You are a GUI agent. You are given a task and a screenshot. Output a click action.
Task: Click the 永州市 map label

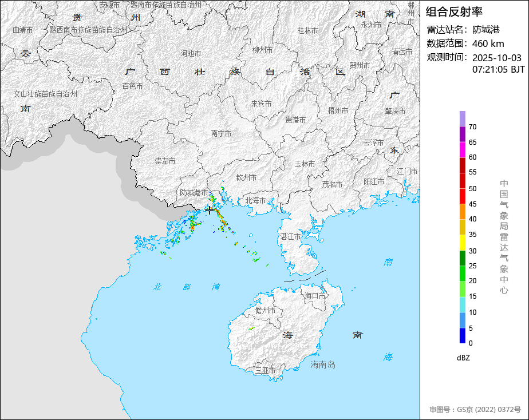coord(371,25)
